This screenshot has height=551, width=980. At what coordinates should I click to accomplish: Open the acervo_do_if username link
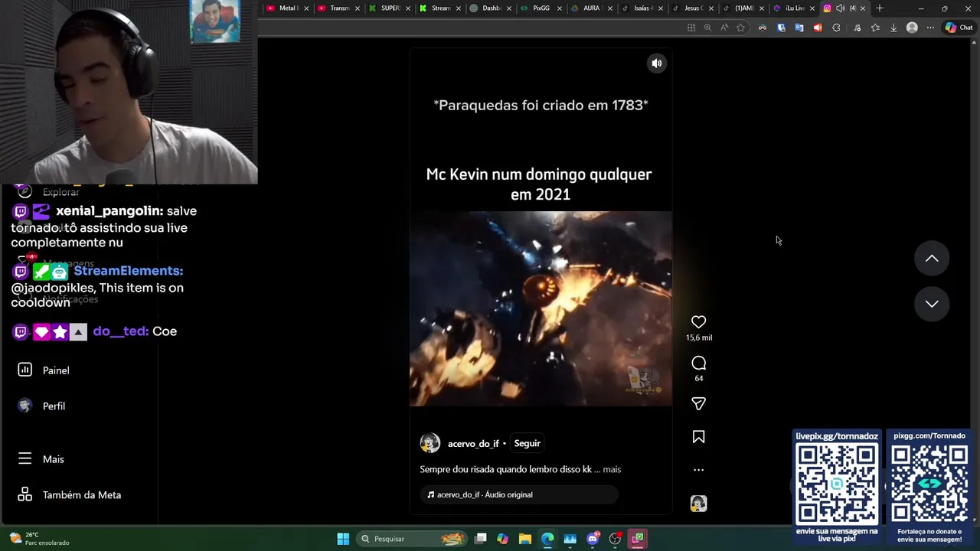pos(473,444)
